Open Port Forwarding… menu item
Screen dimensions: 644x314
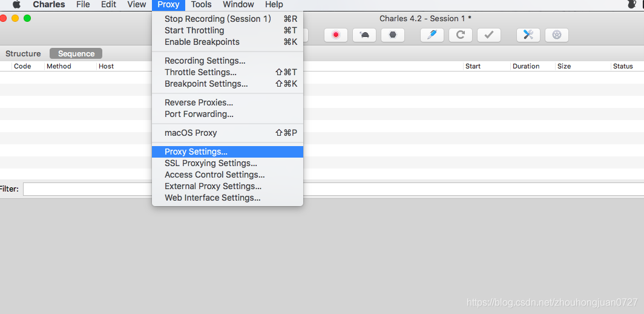(x=228, y=114)
